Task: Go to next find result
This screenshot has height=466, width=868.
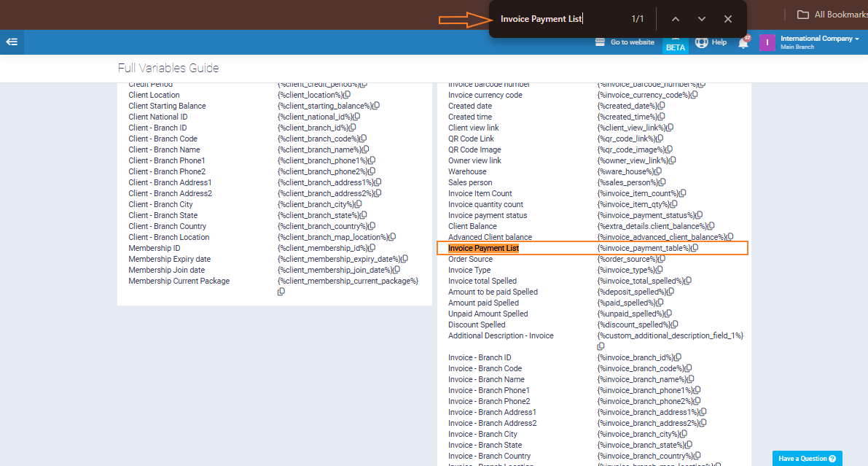Action: click(702, 19)
